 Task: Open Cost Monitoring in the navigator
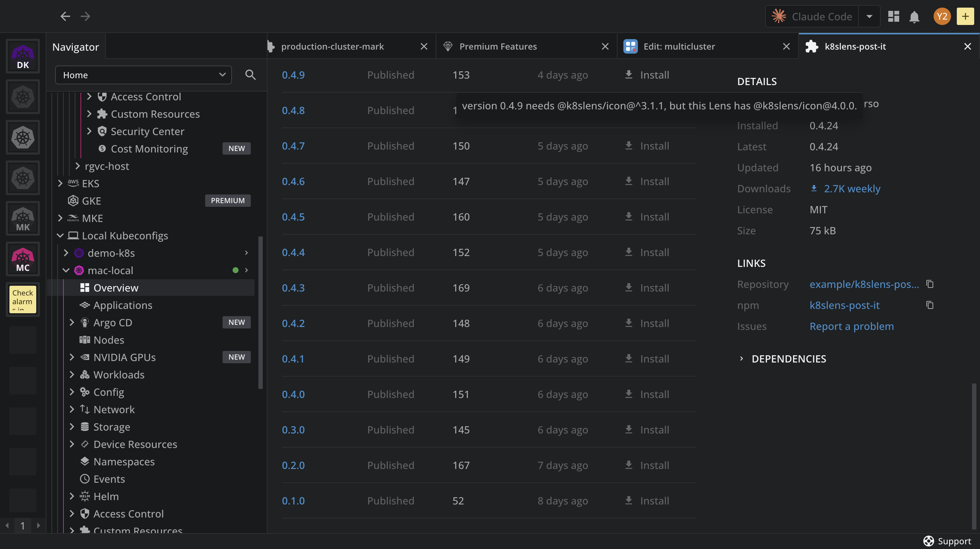click(149, 148)
